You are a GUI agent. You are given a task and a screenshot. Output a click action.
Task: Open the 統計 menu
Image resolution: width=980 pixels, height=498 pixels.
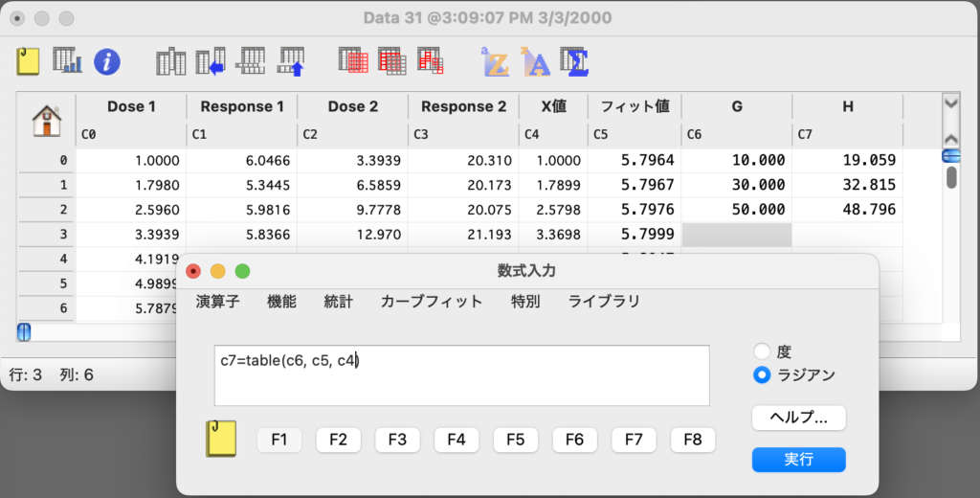pos(338,302)
